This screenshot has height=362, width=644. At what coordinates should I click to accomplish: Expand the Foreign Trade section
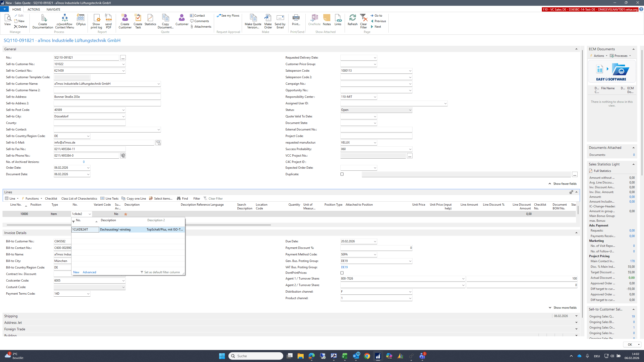(x=576, y=329)
